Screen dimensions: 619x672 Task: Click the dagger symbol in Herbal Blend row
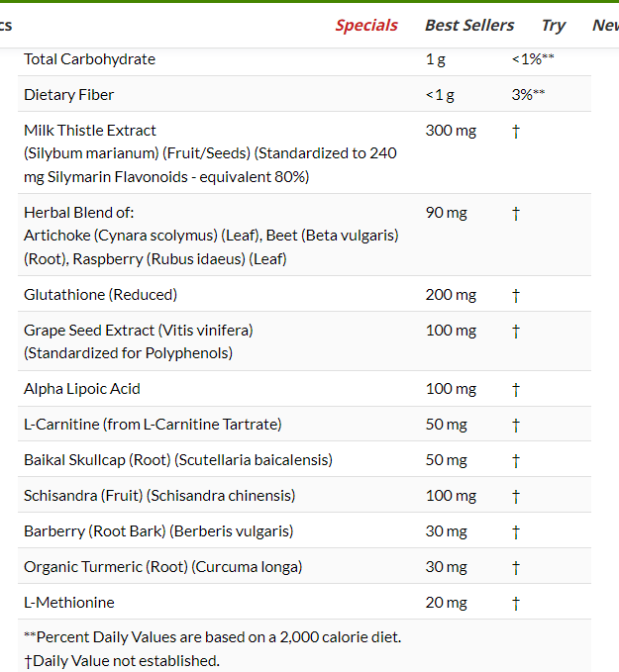[x=516, y=213]
